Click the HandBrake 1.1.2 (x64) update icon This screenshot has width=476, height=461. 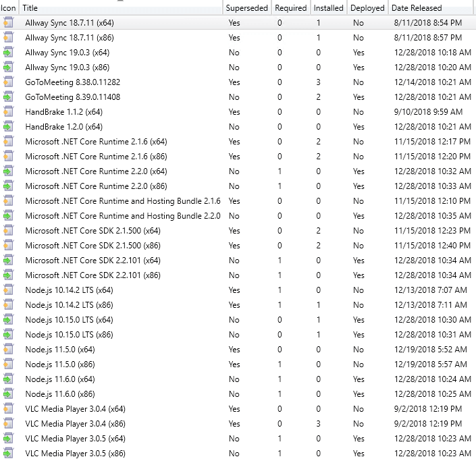click(x=9, y=112)
